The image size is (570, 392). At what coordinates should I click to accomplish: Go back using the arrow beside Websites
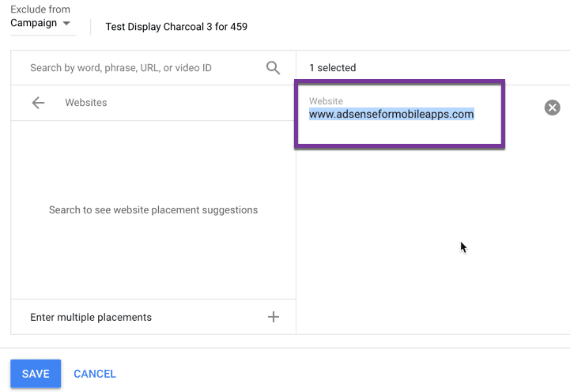click(38, 103)
